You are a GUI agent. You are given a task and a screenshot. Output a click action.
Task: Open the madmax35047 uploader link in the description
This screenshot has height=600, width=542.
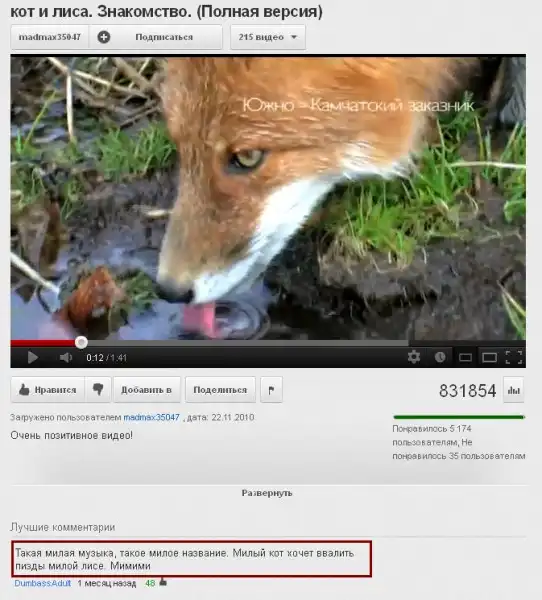pyautogui.click(x=152, y=417)
